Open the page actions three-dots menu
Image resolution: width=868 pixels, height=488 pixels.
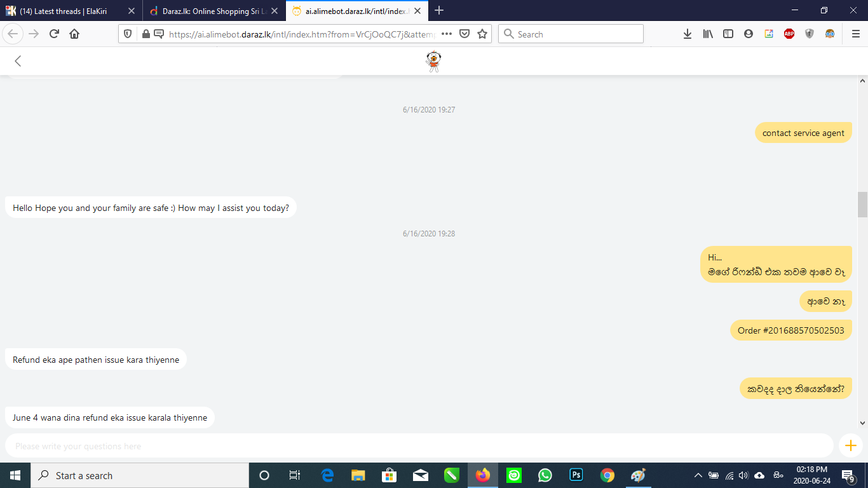(447, 34)
